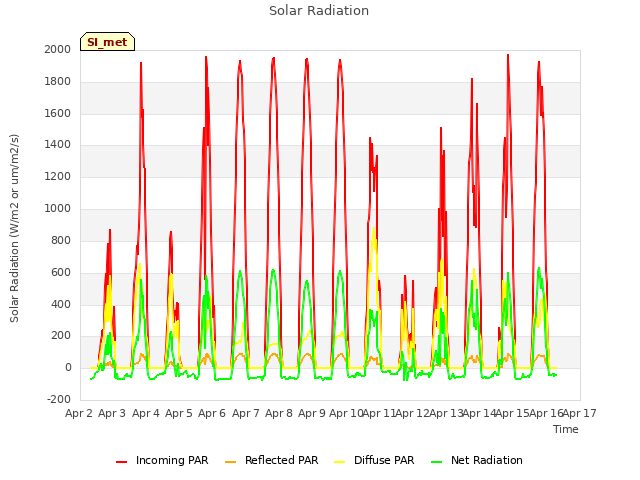Select the Solar Radiation chart title
The width and height of the screenshot is (640, 480).
[x=319, y=11]
